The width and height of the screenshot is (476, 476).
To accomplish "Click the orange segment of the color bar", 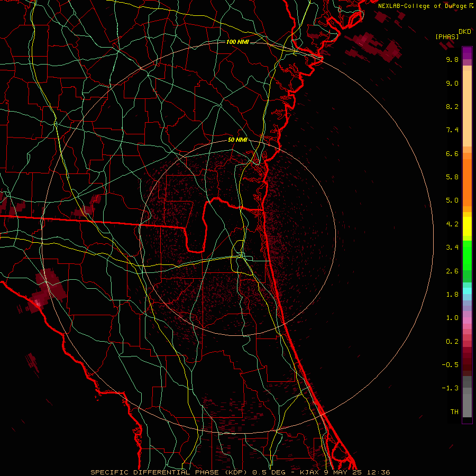I will pyautogui.click(x=467, y=182).
